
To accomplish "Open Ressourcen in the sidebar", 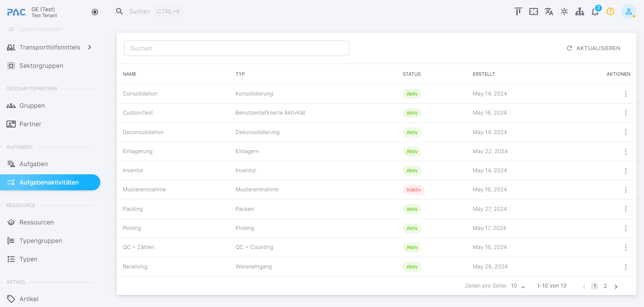I will tap(36, 222).
